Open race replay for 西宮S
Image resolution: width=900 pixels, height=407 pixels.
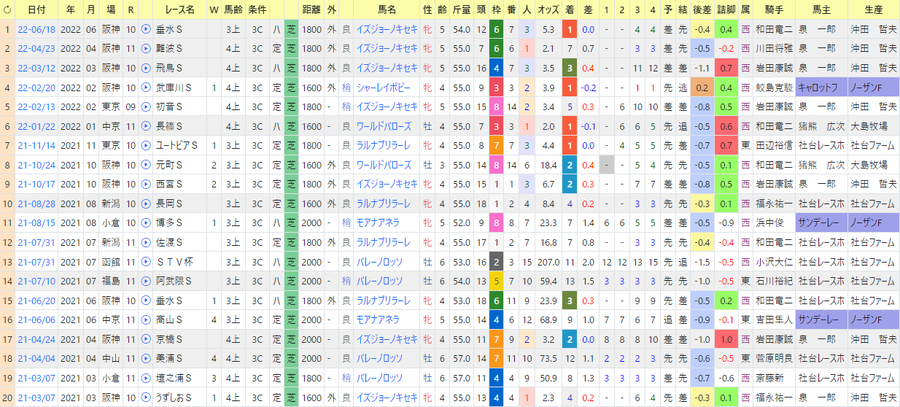click(145, 184)
